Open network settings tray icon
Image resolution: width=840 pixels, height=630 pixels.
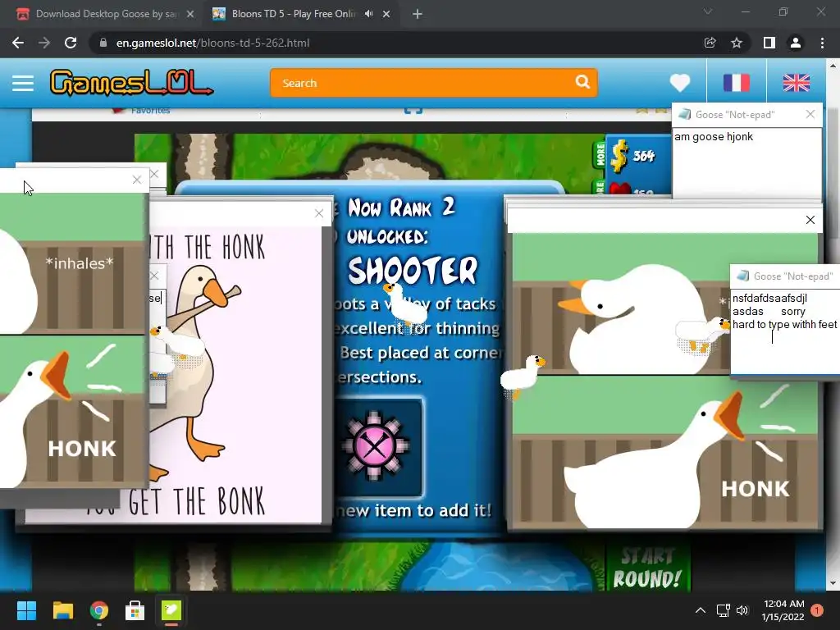(723, 610)
